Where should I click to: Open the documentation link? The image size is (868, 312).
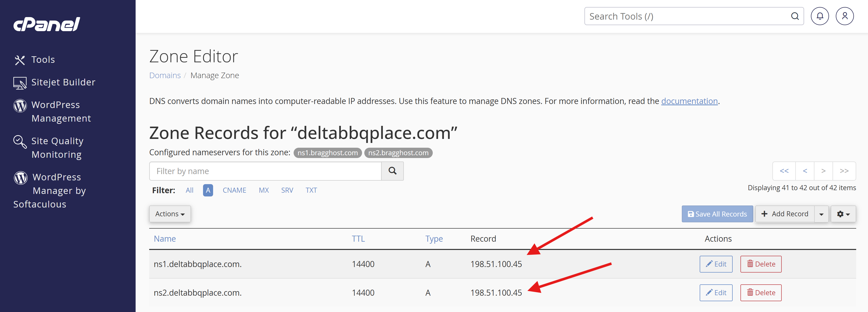(x=689, y=101)
